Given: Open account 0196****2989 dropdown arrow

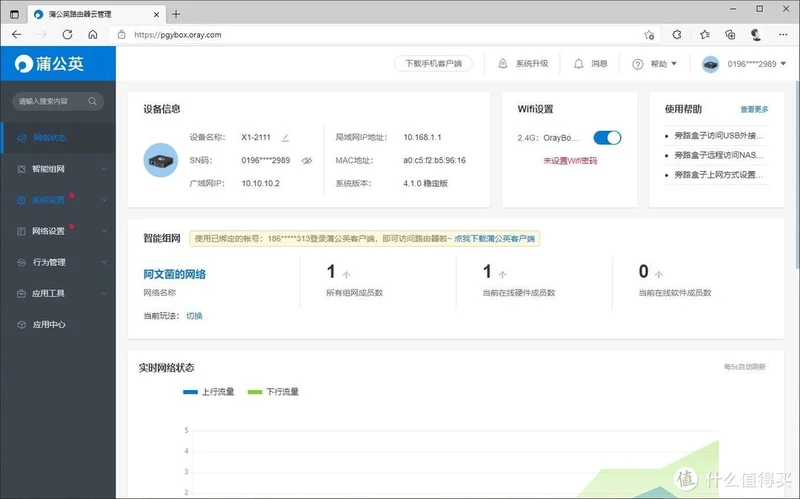Looking at the screenshot, I should click(783, 64).
